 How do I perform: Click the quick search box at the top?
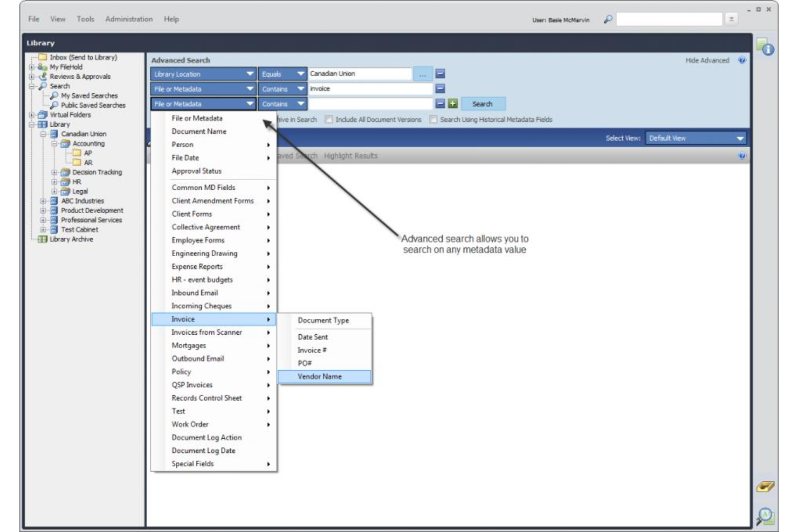(x=669, y=19)
